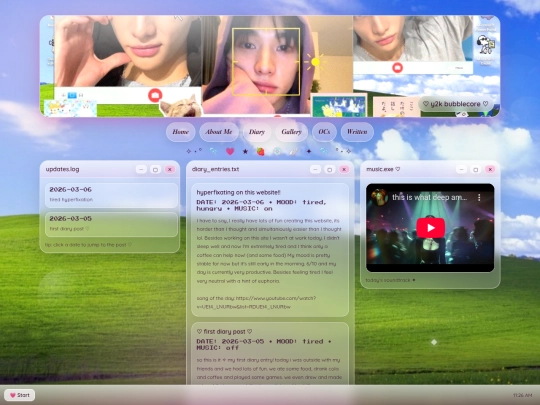The width and height of the screenshot is (540, 405).
Task: Open the YouTube video's three-dot menu
Action: (x=479, y=197)
